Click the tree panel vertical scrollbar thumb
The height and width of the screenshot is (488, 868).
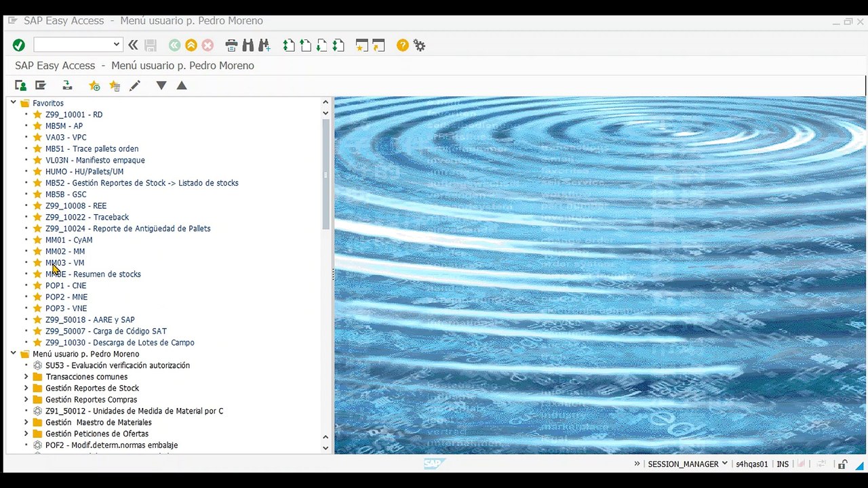(x=325, y=174)
